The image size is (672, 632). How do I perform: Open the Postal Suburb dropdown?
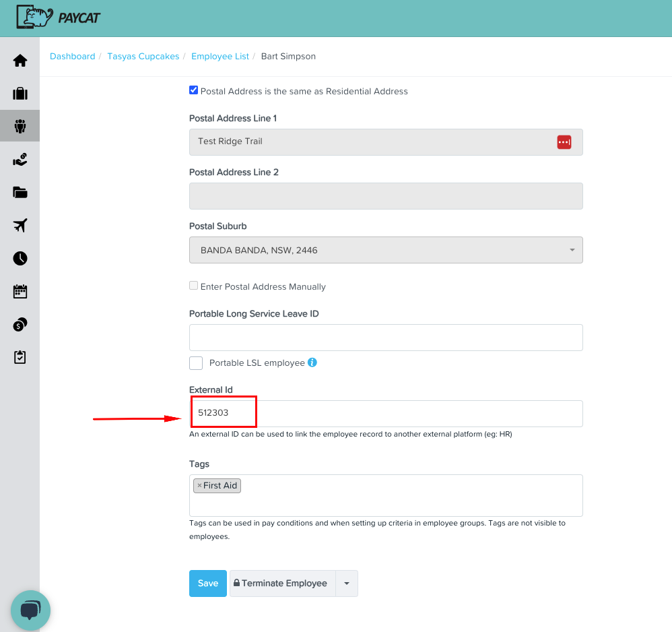[572, 249]
